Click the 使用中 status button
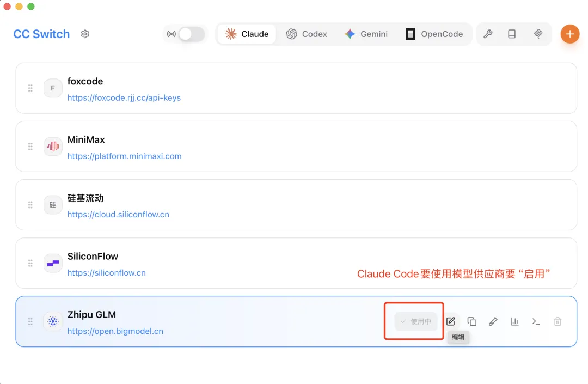Viewport: 588px width, 384px height. (x=416, y=321)
